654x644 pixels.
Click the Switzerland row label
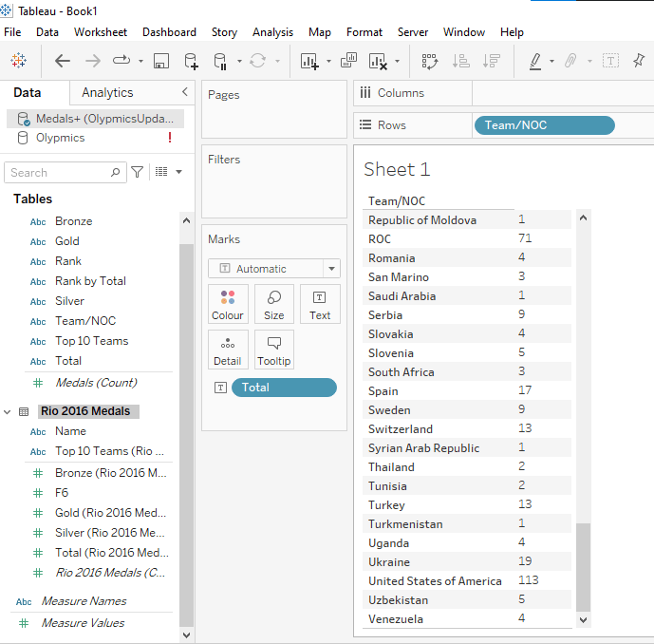tap(400, 428)
